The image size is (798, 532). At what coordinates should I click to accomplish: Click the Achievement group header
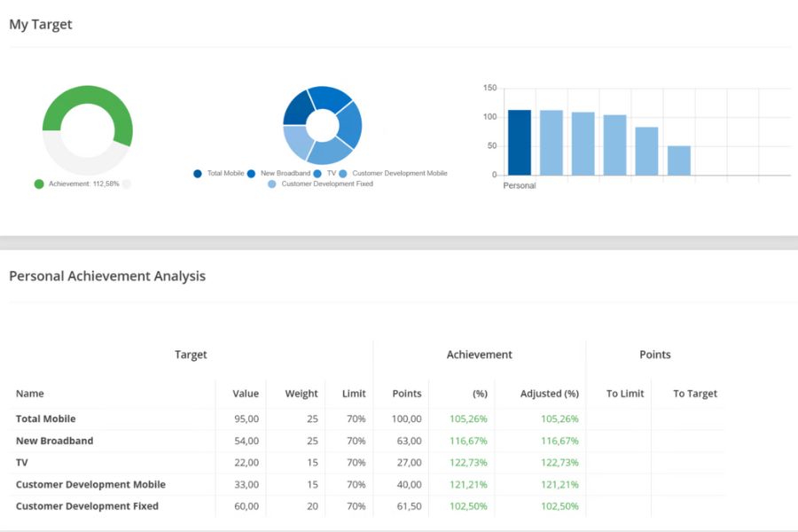tap(479, 355)
